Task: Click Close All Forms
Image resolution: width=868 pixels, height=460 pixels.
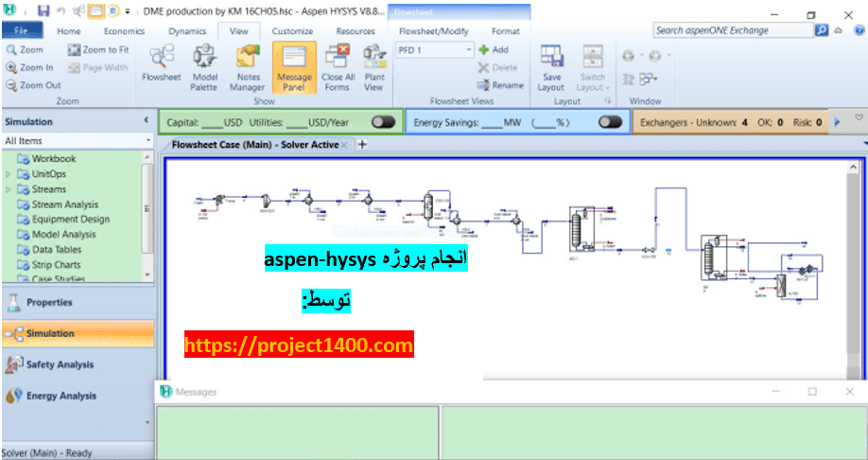Action: point(338,67)
